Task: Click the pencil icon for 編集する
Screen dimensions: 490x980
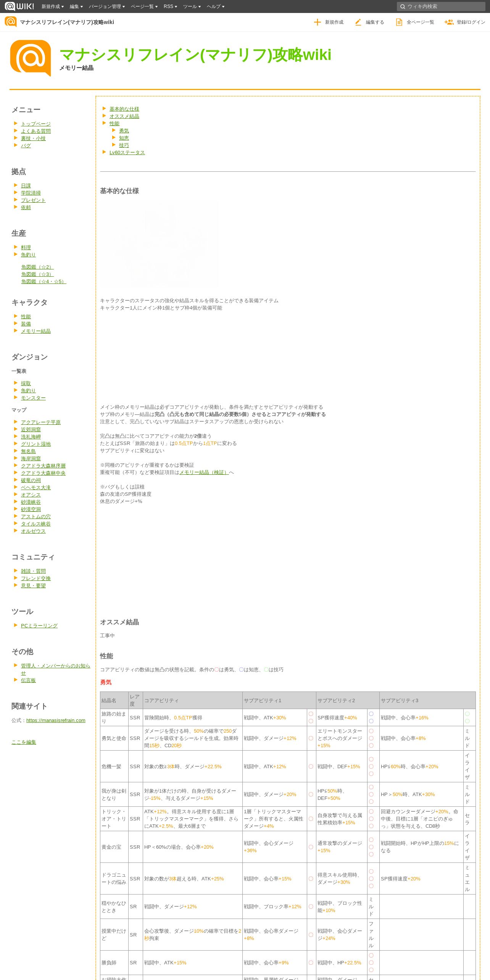Action: 358,22
